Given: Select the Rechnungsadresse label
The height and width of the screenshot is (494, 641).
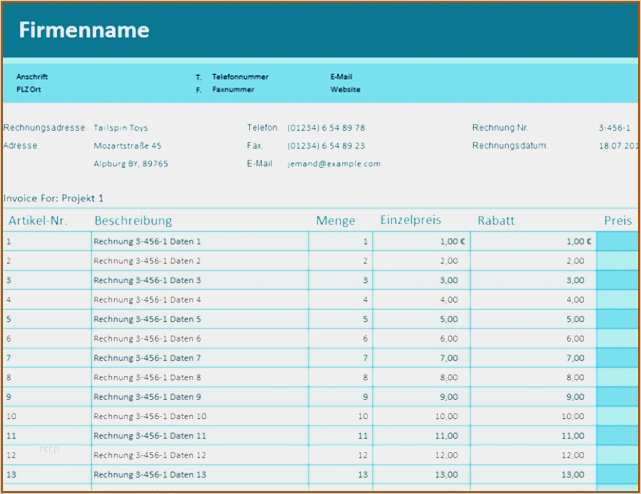Looking at the screenshot, I should [44, 128].
